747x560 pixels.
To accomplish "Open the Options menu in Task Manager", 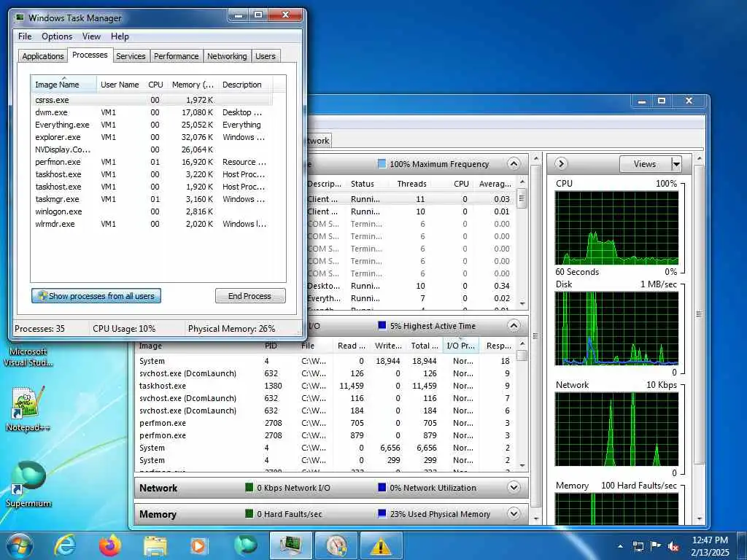I will tap(57, 36).
